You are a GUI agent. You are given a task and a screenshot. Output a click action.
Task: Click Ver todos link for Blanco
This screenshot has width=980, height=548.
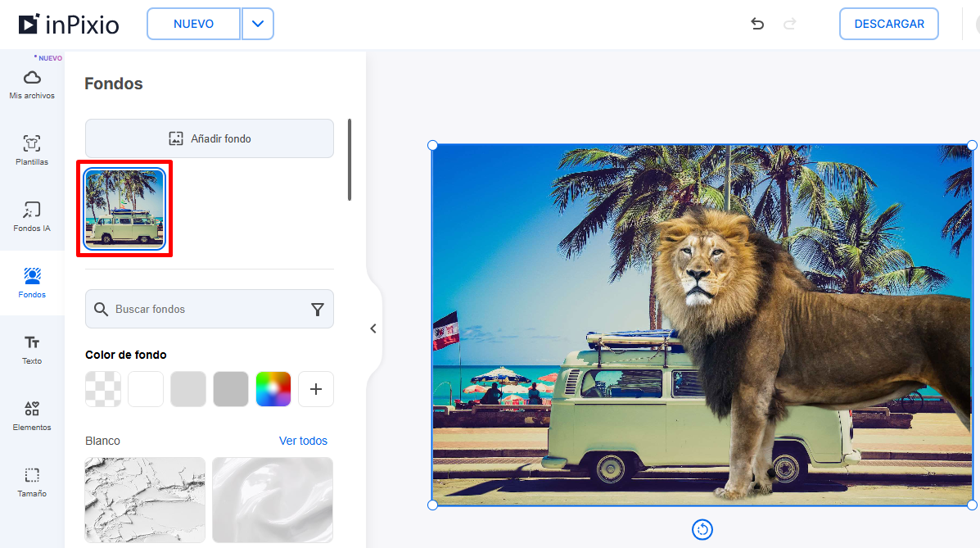click(x=303, y=441)
